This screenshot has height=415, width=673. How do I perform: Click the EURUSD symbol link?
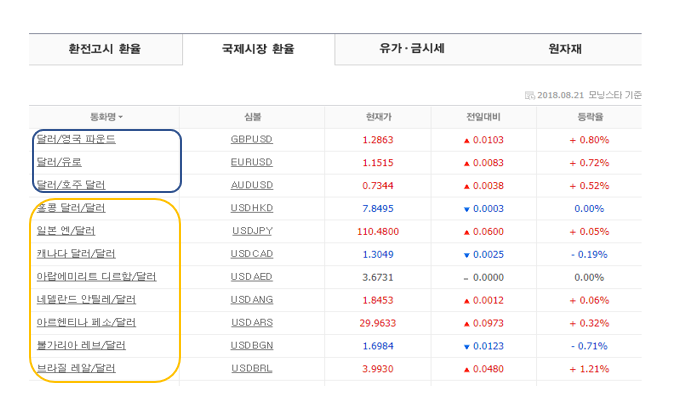coord(251,162)
